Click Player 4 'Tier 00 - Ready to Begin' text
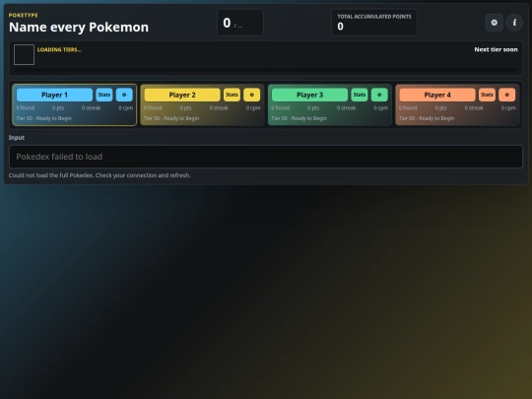 [427, 118]
